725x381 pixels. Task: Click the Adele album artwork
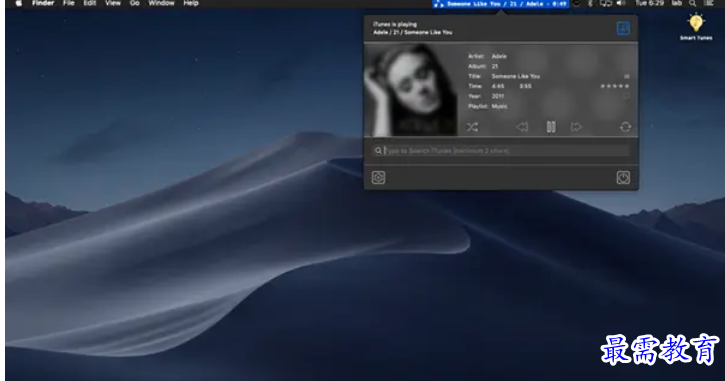[411, 90]
